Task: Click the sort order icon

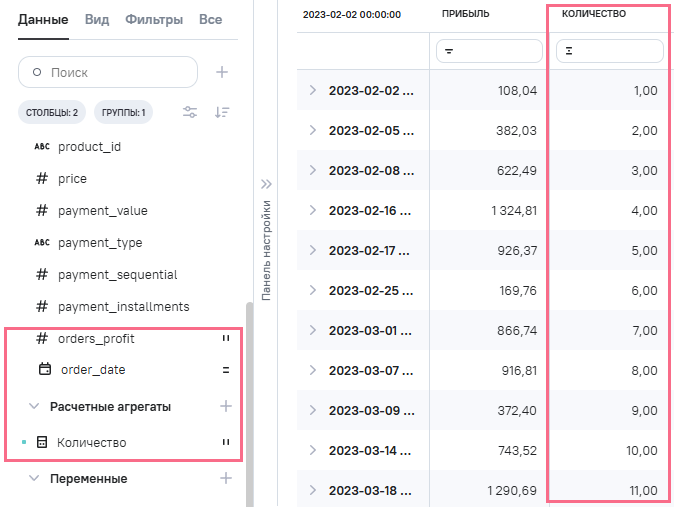Action: tap(222, 112)
